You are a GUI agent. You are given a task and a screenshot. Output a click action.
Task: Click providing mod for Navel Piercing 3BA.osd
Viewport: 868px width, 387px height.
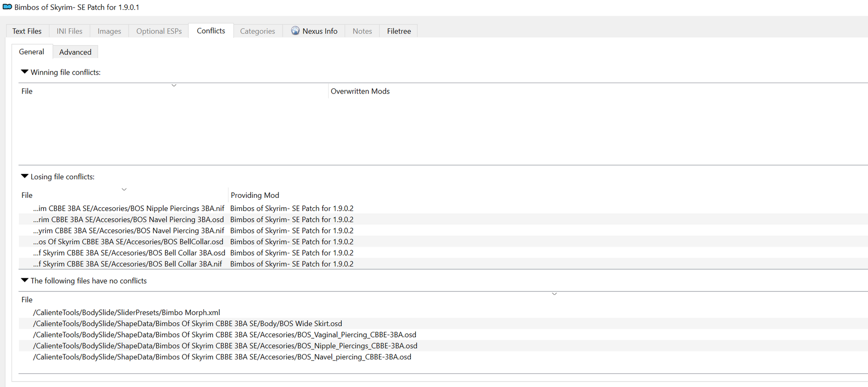pos(292,219)
